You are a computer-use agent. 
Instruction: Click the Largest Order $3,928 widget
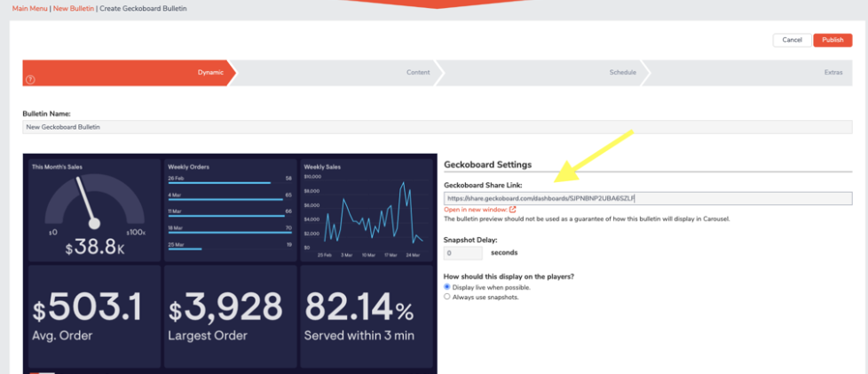[x=230, y=316]
